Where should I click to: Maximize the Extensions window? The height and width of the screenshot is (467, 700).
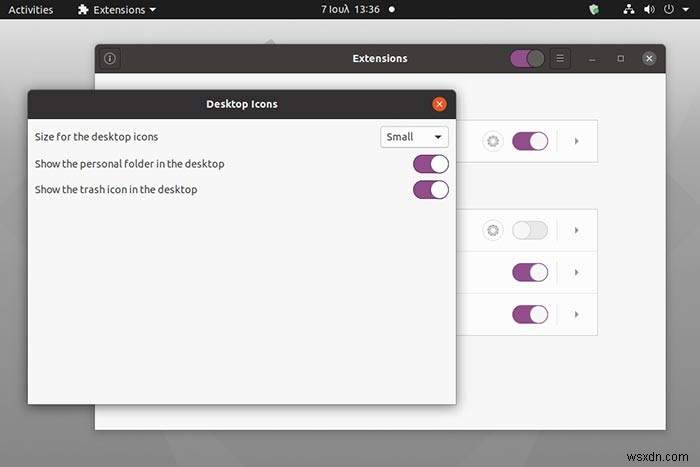click(x=621, y=58)
